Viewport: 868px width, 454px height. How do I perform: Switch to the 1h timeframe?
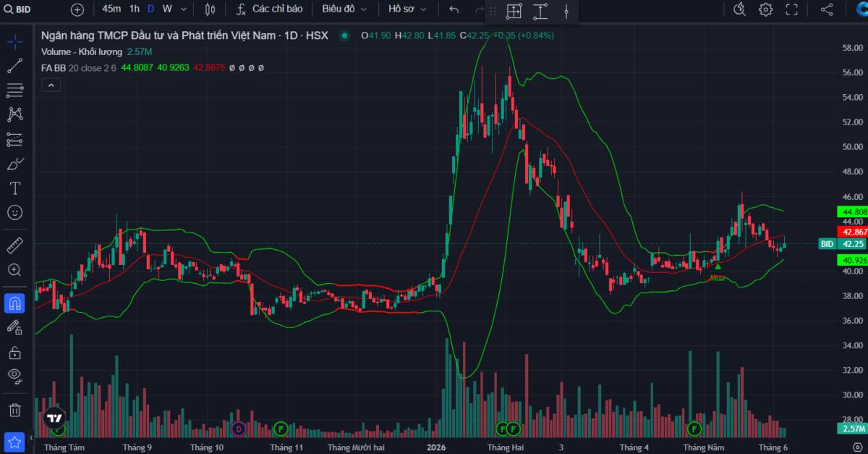[135, 9]
